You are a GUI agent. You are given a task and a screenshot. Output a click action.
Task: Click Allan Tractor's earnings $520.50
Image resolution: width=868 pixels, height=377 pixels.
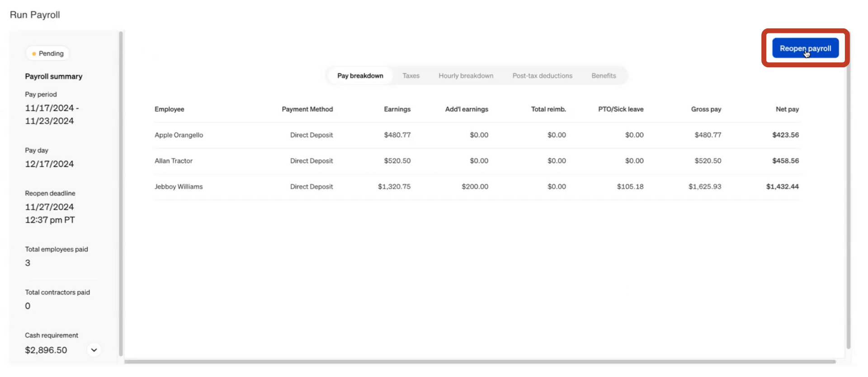tap(397, 160)
